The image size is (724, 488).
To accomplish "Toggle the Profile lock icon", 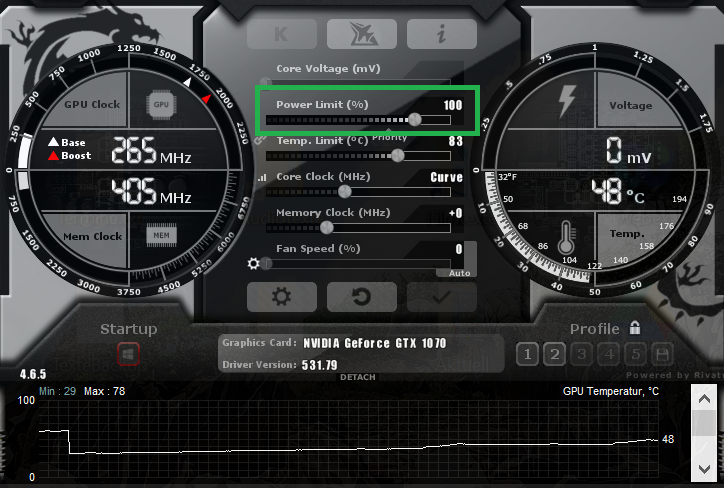I will click(635, 328).
